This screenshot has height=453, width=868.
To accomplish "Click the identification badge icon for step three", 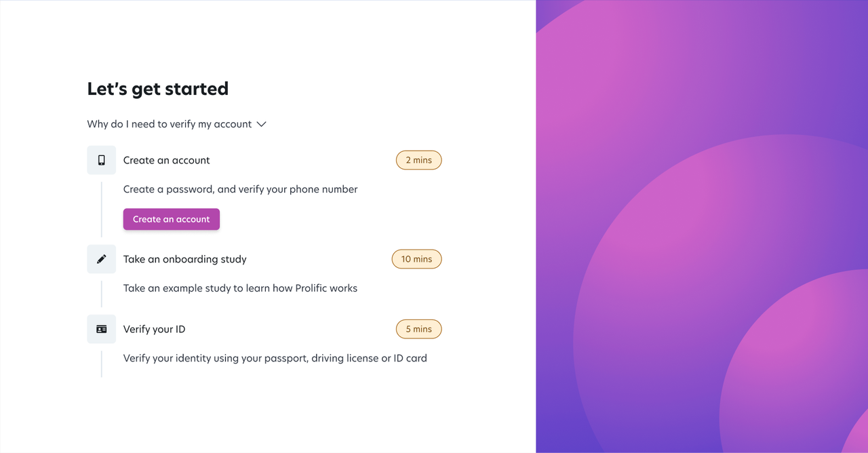I will click(101, 329).
